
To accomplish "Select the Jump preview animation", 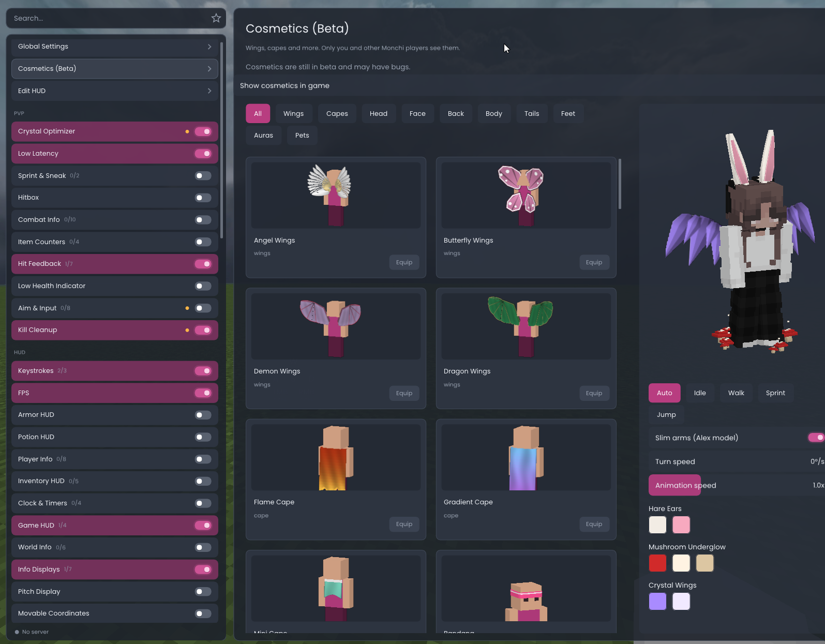I will coord(666,415).
